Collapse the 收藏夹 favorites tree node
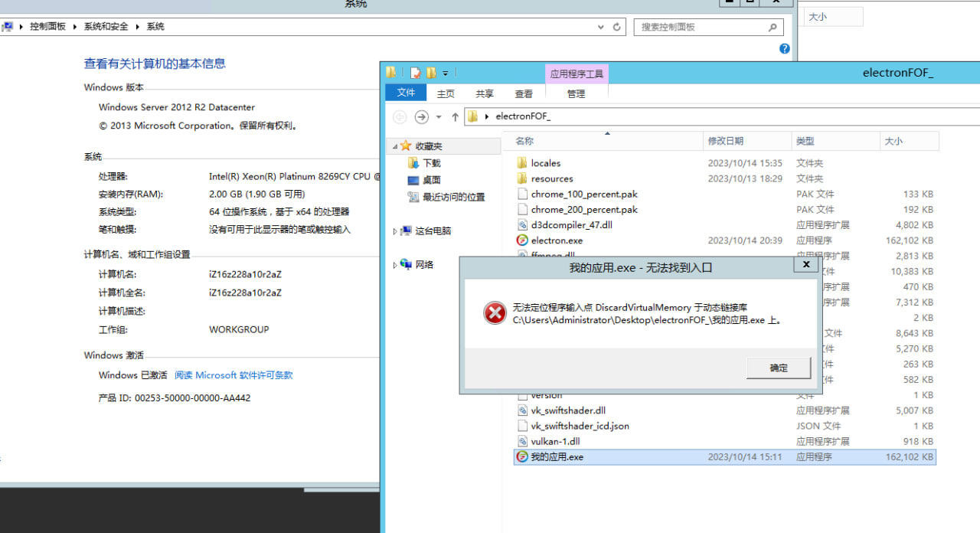The height and width of the screenshot is (533, 980). click(395, 146)
